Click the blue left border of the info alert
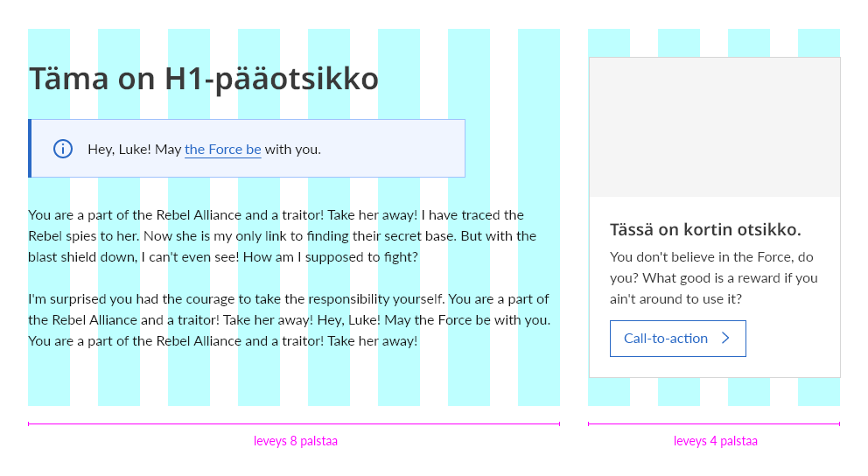This screenshot has height=476, width=868. click(30, 149)
